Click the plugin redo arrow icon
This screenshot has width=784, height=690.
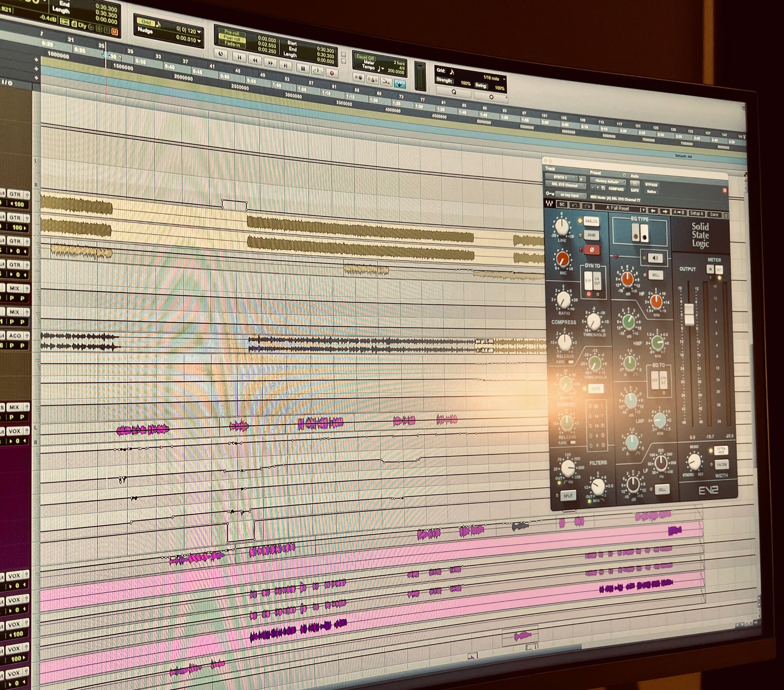(x=587, y=206)
